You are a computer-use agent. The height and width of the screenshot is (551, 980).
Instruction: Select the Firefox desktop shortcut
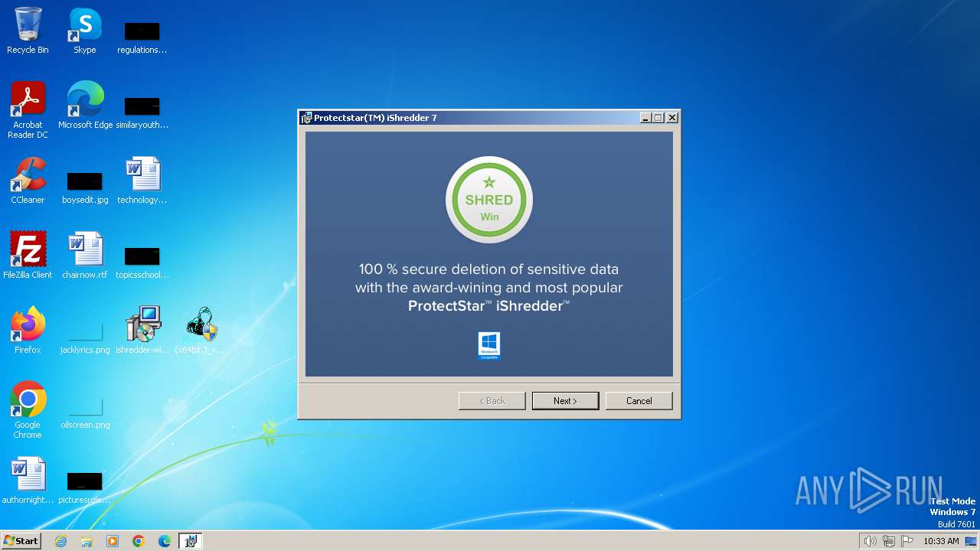click(28, 331)
